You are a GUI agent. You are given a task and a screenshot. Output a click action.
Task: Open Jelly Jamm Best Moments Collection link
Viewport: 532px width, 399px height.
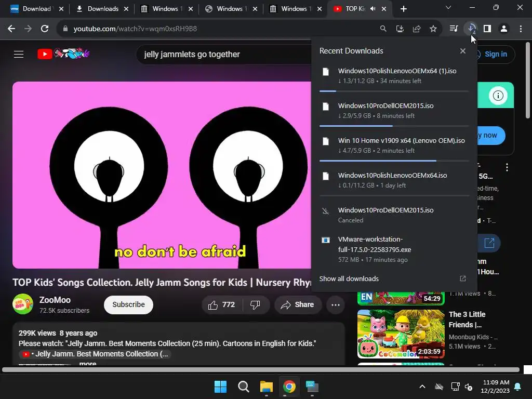click(96, 354)
